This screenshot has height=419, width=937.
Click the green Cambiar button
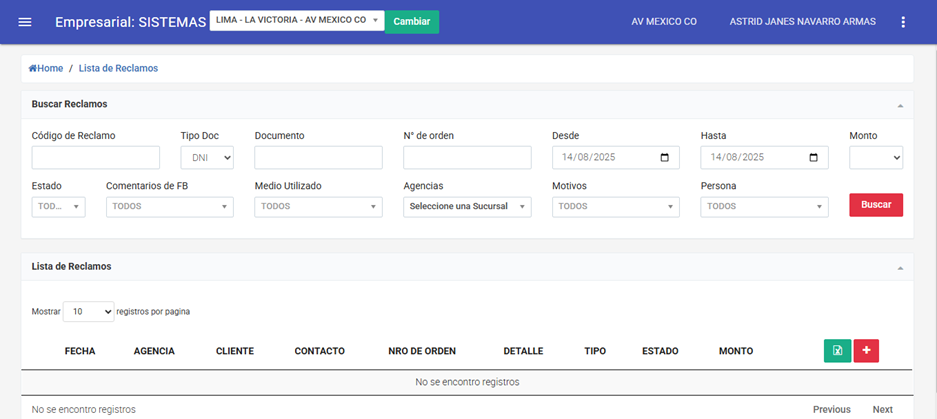pos(412,22)
